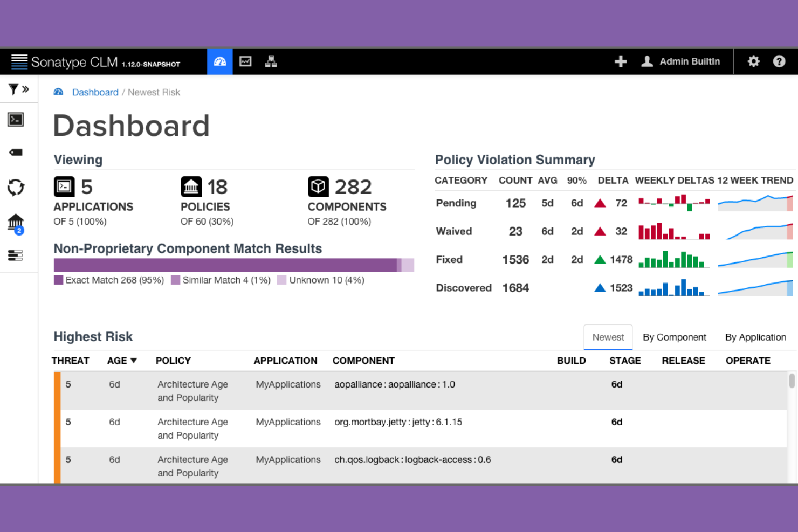
Task: Select the 'aopalliance : aopalliance : 1.0' component
Action: pos(395,384)
